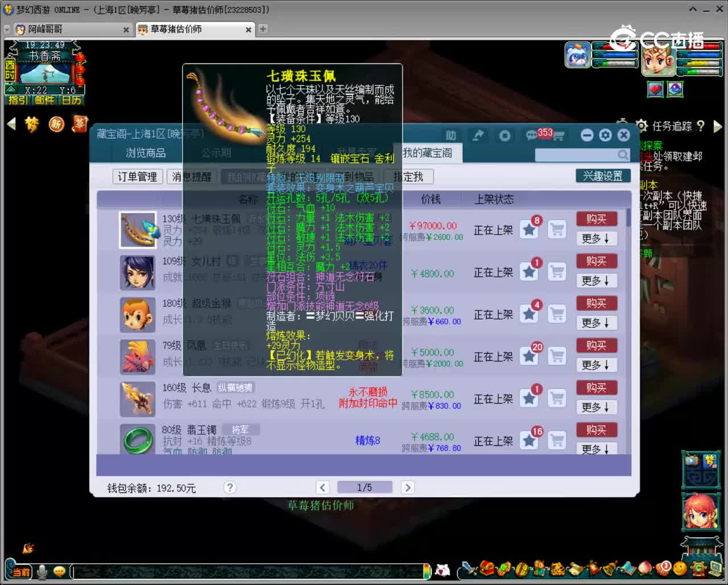Click the share arrow icon in 藏宝阁 title bar
The image size is (728, 585).
(x=478, y=135)
